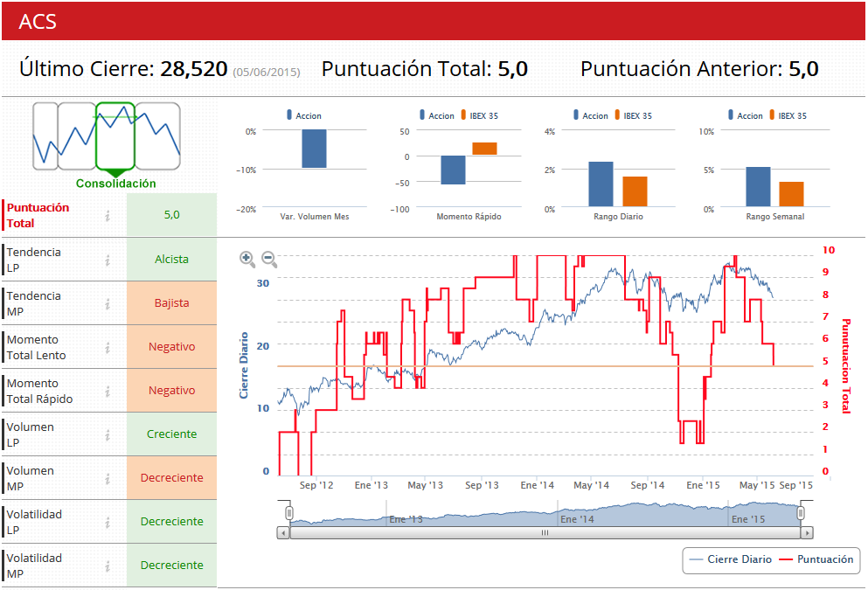Click navigator scrollbar right arrow

(x=807, y=533)
